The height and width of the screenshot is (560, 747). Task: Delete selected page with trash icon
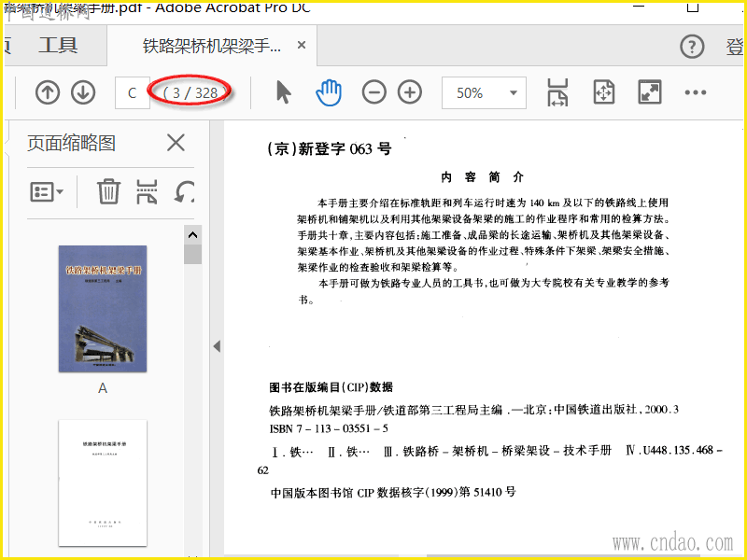point(108,191)
